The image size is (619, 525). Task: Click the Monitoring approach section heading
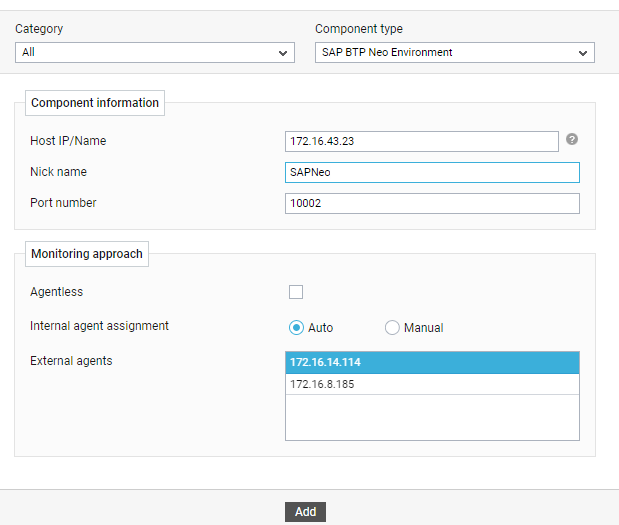tap(87, 254)
